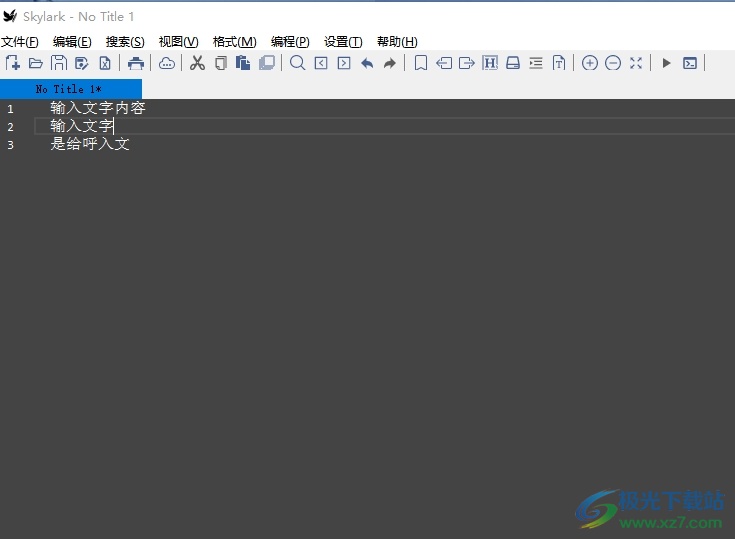This screenshot has width=735, height=539.
Task: Click the disk drive icon
Action: click(x=513, y=63)
